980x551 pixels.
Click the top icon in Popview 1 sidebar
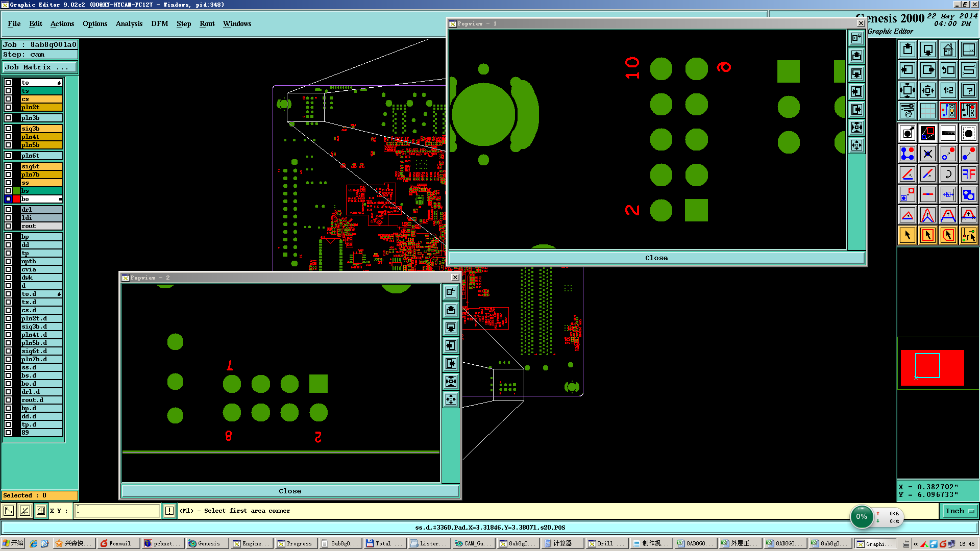[x=856, y=38]
